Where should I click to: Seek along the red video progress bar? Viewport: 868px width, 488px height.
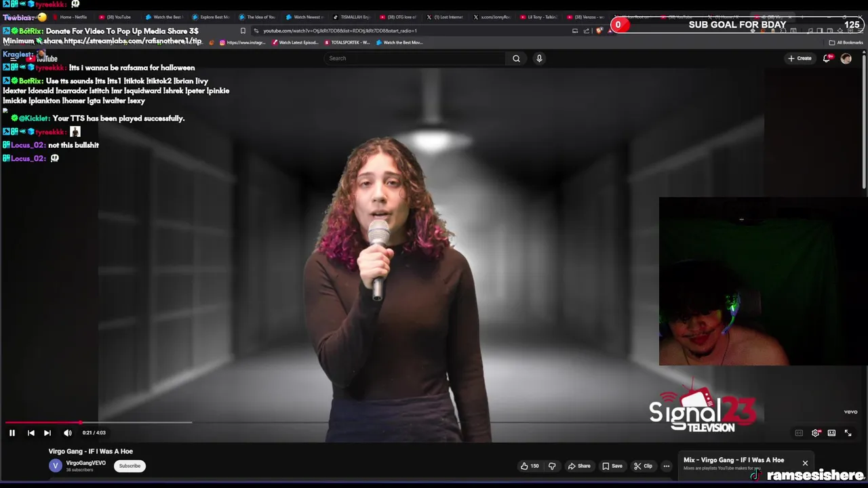coord(42,422)
